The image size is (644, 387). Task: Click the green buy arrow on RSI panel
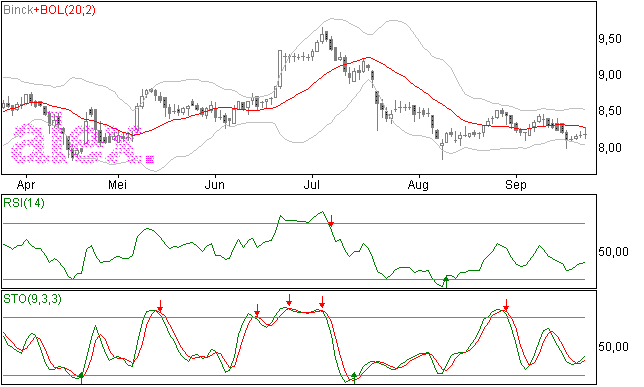[x=446, y=282]
